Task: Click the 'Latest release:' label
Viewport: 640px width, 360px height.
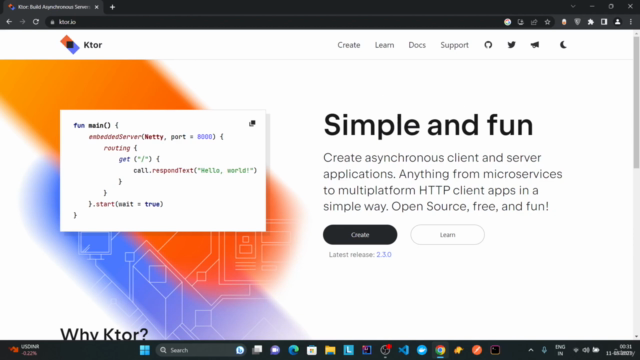Action: pos(351,254)
